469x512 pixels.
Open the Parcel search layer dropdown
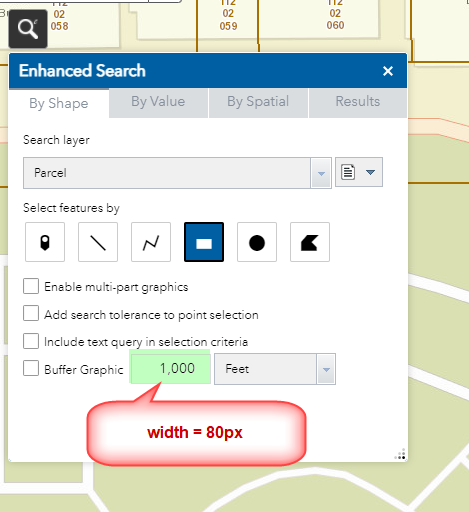point(177,173)
